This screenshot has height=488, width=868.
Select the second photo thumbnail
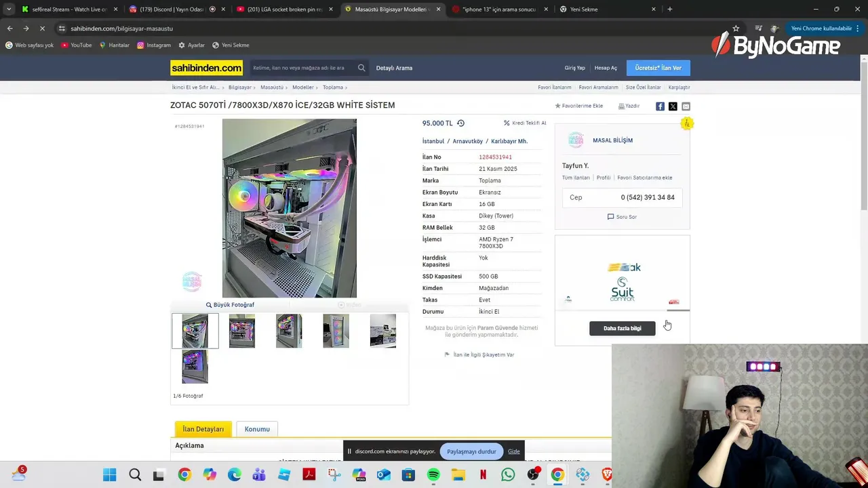242,331
